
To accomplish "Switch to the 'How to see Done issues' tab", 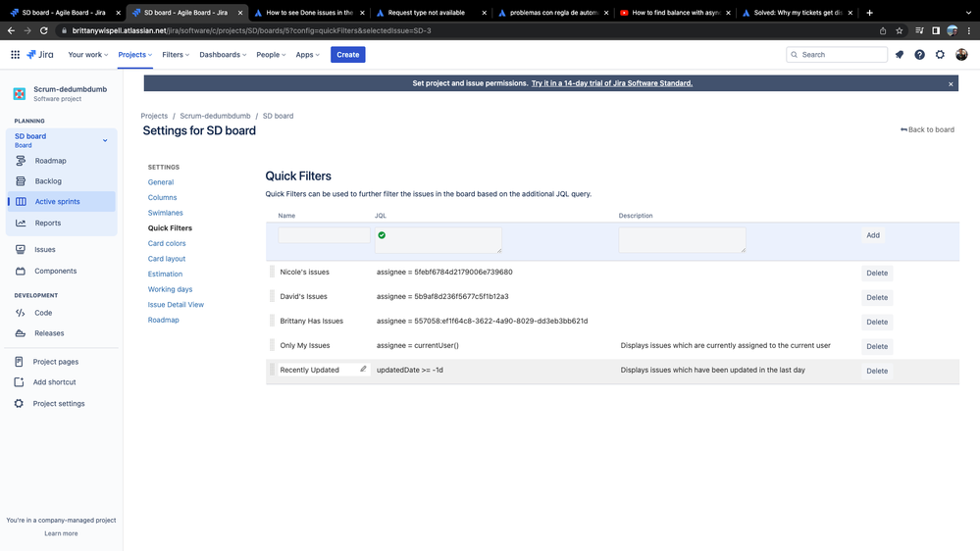I will pyautogui.click(x=309, y=13).
